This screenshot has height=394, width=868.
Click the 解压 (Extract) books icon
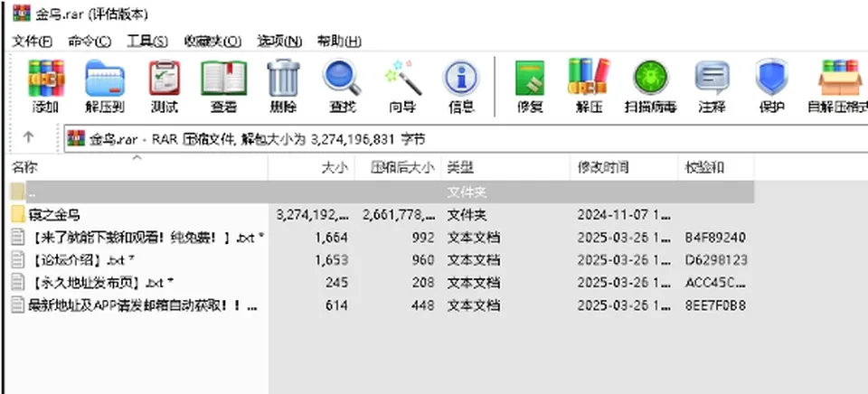[589, 77]
